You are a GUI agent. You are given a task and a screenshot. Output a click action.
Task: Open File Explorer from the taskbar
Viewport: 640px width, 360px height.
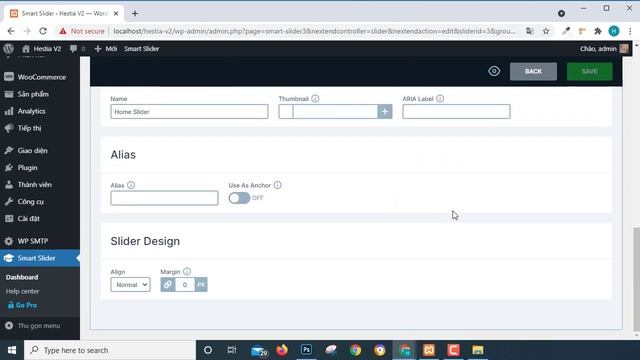click(x=478, y=350)
